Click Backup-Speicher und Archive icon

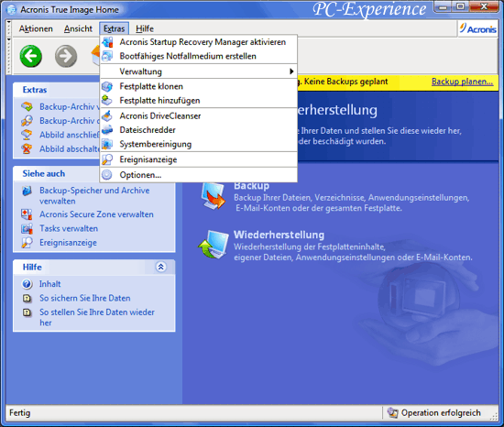pyautogui.click(x=27, y=191)
